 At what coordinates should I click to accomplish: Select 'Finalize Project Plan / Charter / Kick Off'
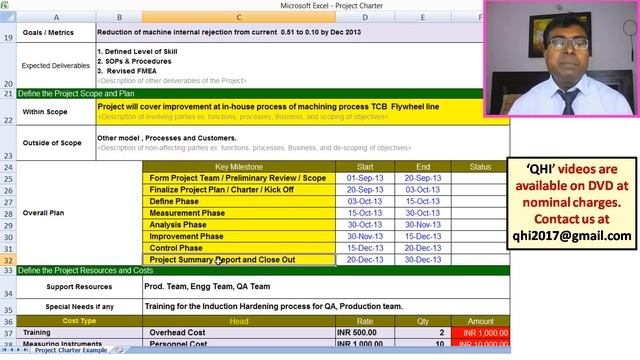(239, 190)
